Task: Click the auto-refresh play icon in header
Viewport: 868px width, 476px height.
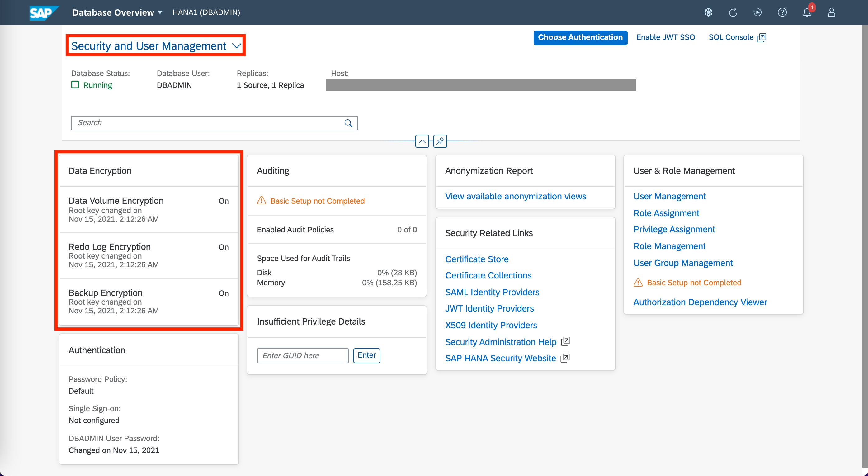Action: click(x=757, y=12)
